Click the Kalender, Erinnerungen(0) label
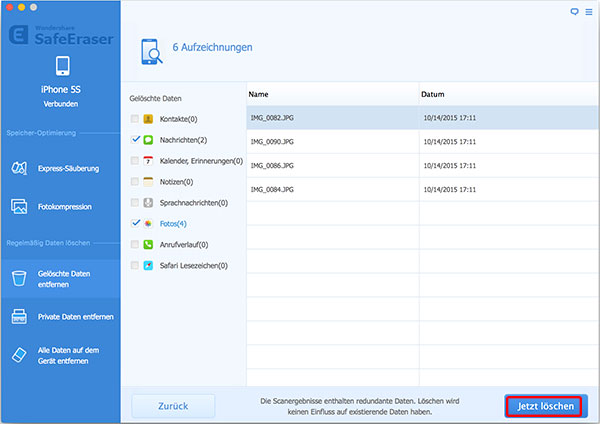 (201, 161)
